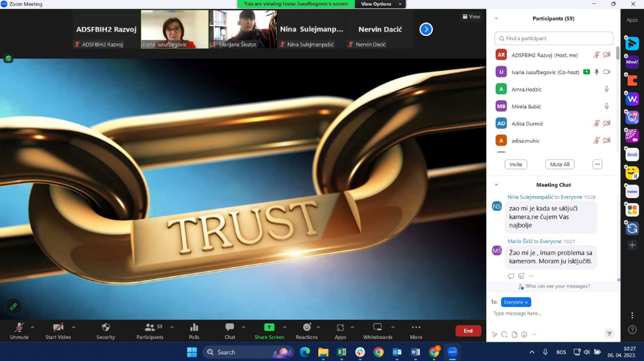Screen dimensions: 644x361
Task: Mute Ivana Jusufbegovic's microphone in list
Action: click(x=597, y=72)
